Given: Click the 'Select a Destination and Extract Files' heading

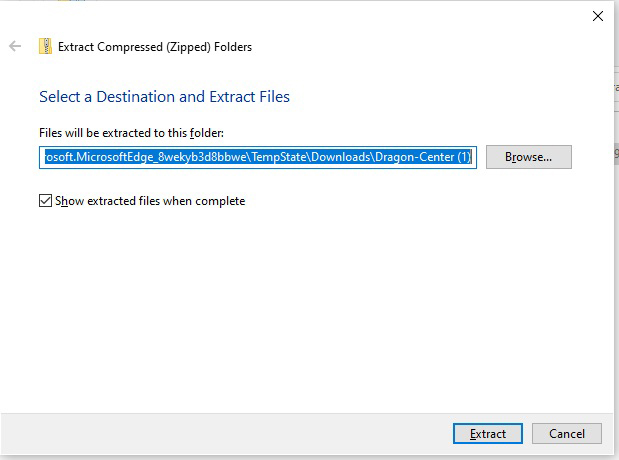Looking at the screenshot, I should tap(164, 97).
